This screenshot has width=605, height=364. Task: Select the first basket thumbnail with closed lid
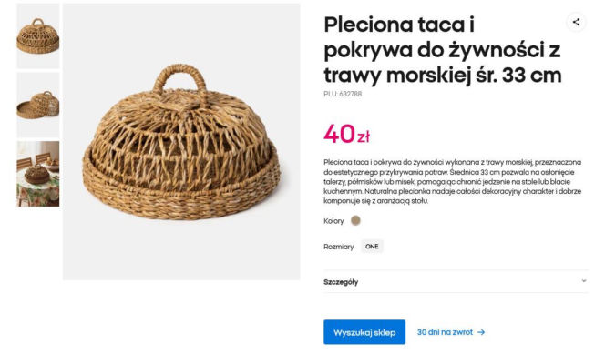click(38, 35)
